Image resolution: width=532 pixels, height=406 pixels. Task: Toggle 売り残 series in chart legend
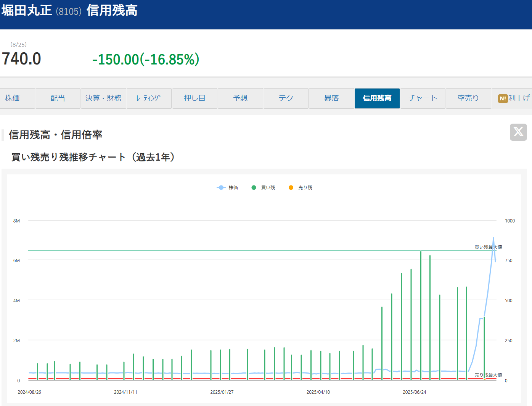[301, 188]
